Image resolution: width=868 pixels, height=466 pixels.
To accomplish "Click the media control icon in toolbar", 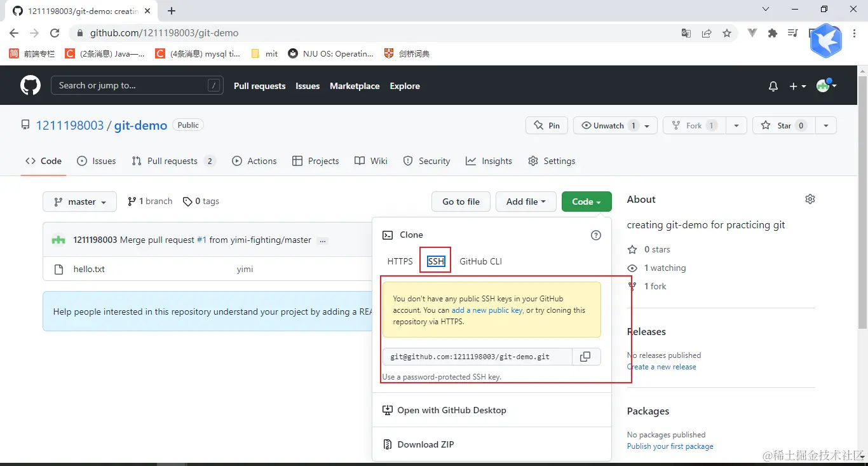I will 793,33.
